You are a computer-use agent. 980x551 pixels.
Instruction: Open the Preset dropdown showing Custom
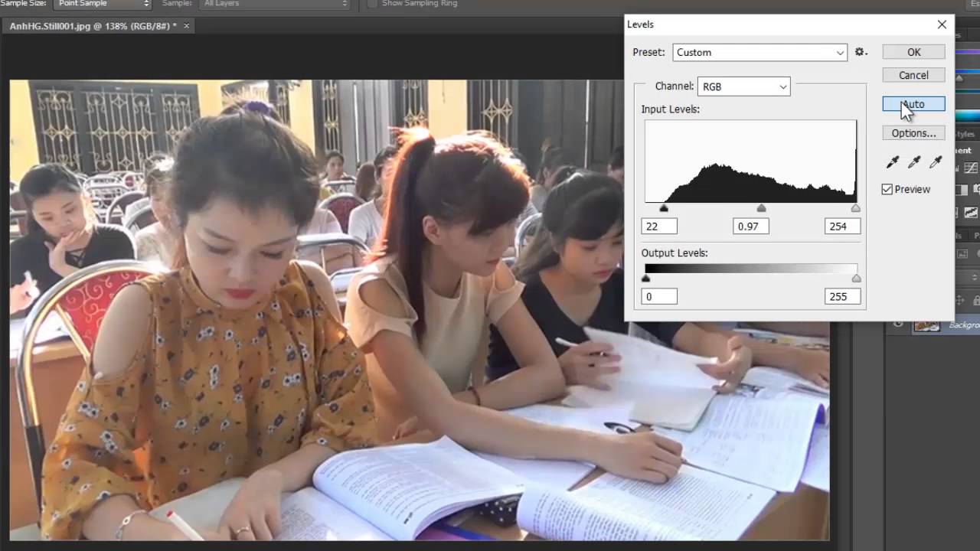[759, 52]
